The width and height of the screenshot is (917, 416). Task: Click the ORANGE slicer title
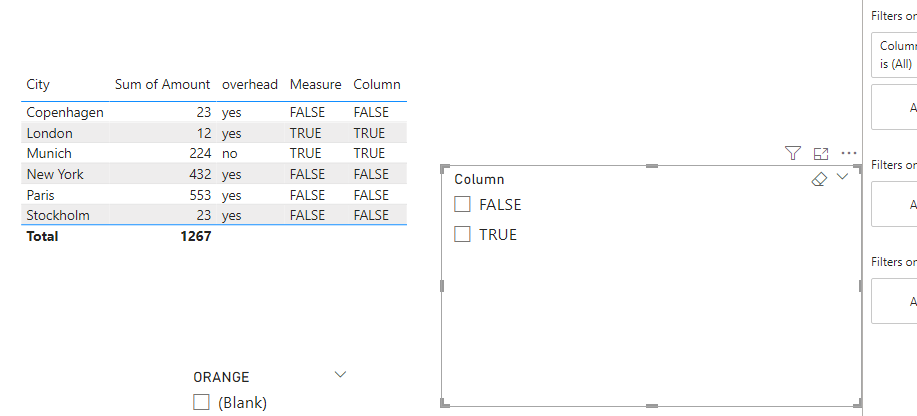221,377
